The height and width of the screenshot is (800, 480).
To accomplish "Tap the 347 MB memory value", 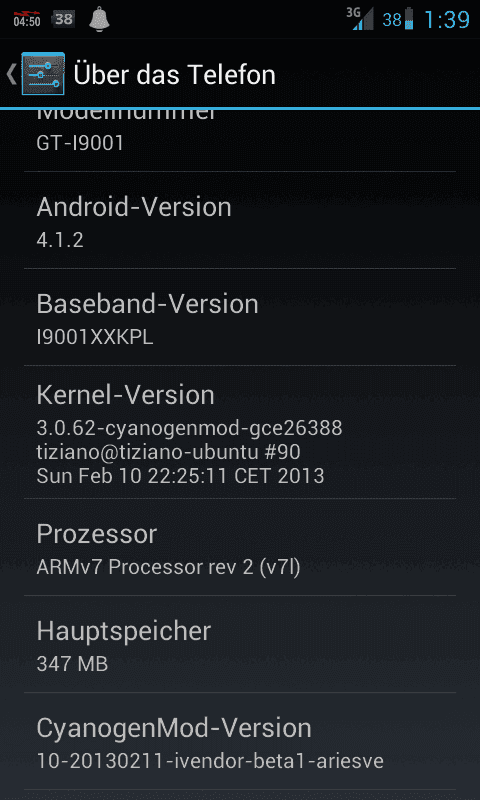I will click(72, 664).
